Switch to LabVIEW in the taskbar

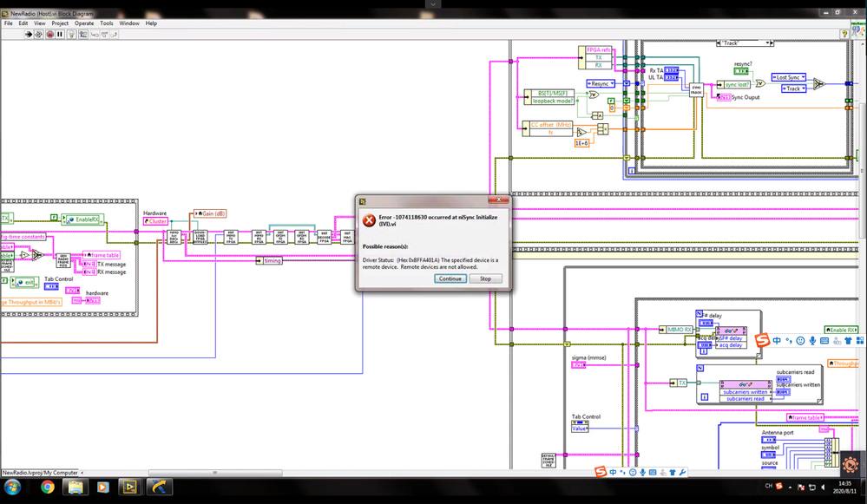[x=130, y=487]
